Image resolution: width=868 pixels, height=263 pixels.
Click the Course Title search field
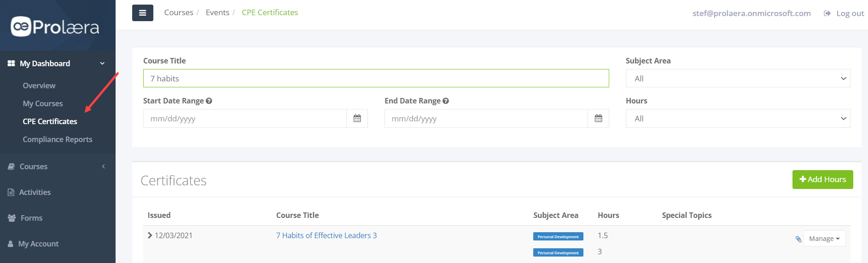click(376, 78)
